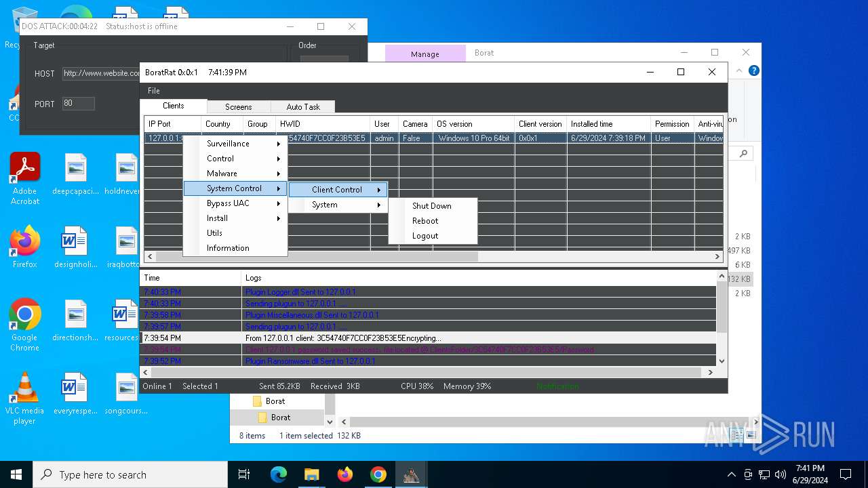Click admin cell in client row
The height and width of the screenshot is (488, 868).
(384, 138)
